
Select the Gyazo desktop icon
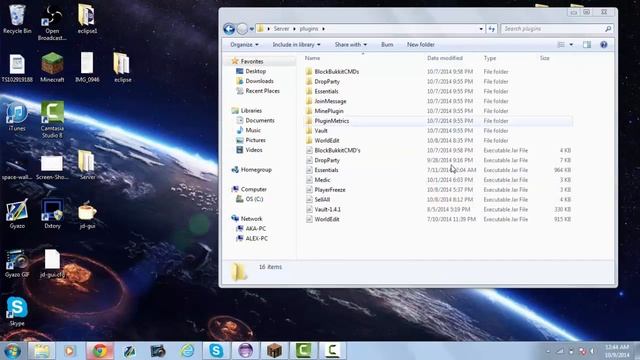click(17, 213)
